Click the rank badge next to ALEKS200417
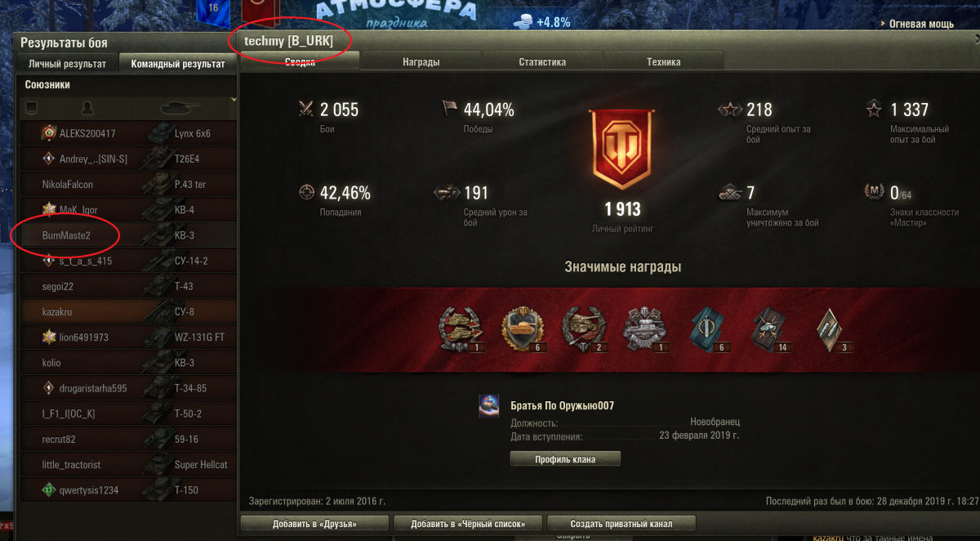Screen dimensions: 980x541 coord(50,133)
